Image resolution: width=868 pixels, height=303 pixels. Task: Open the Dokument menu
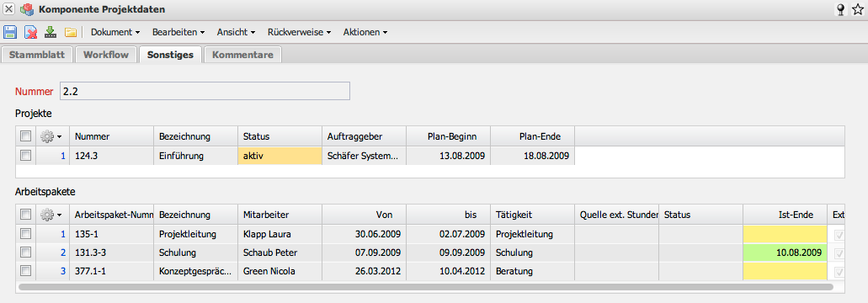tap(115, 32)
